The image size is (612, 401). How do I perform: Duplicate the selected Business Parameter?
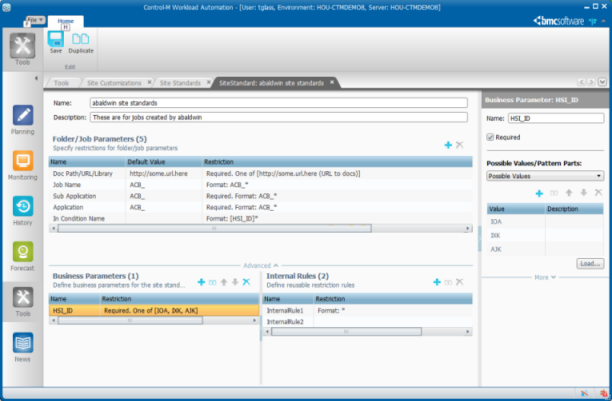(212, 282)
